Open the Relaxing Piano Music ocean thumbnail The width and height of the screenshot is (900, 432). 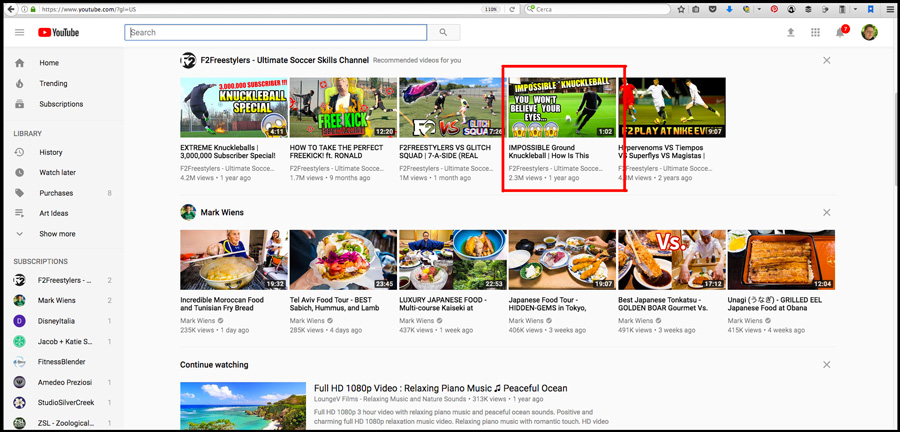pyautogui.click(x=243, y=406)
